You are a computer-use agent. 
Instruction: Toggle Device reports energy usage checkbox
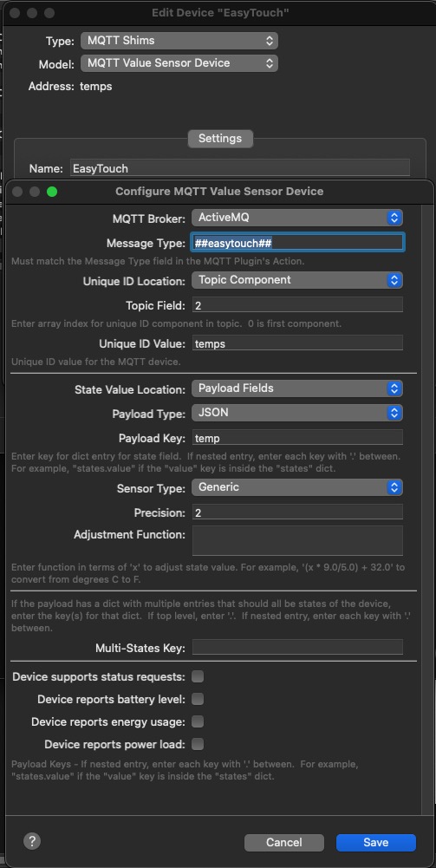click(x=198, y=721)
